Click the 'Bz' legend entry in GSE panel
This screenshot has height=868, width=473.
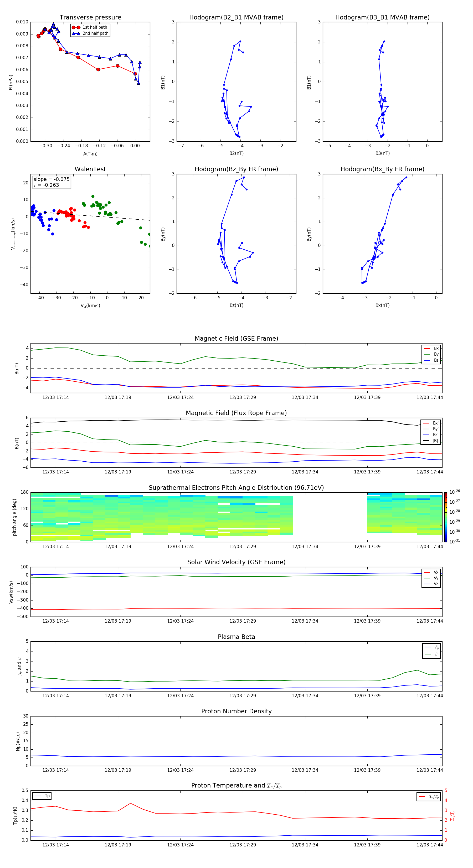(x=431, y=360)
